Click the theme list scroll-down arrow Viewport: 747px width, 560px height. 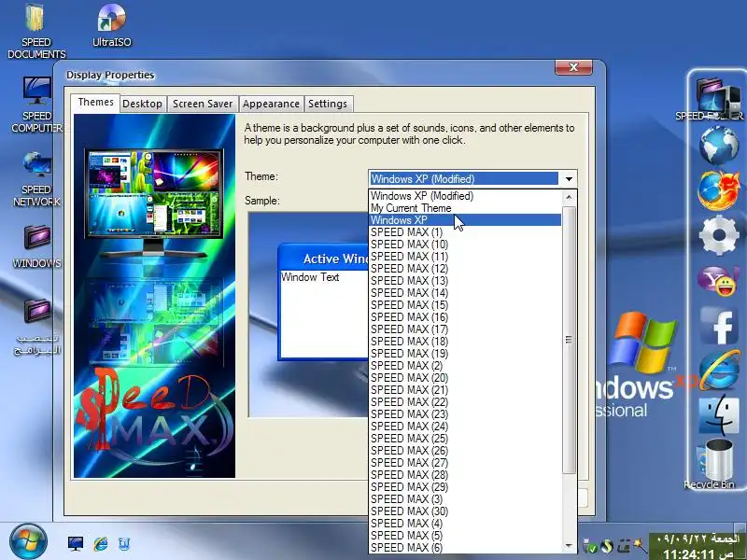point(569,546)
